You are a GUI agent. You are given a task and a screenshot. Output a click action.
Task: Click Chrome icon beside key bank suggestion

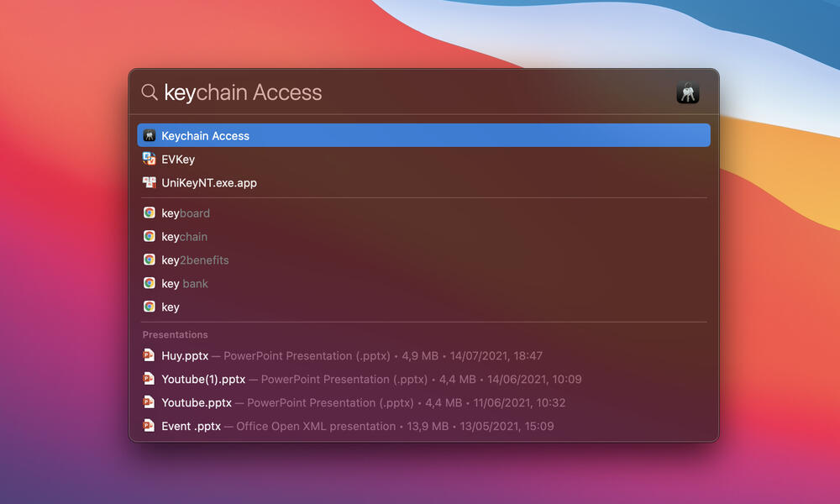click(150, 283)
